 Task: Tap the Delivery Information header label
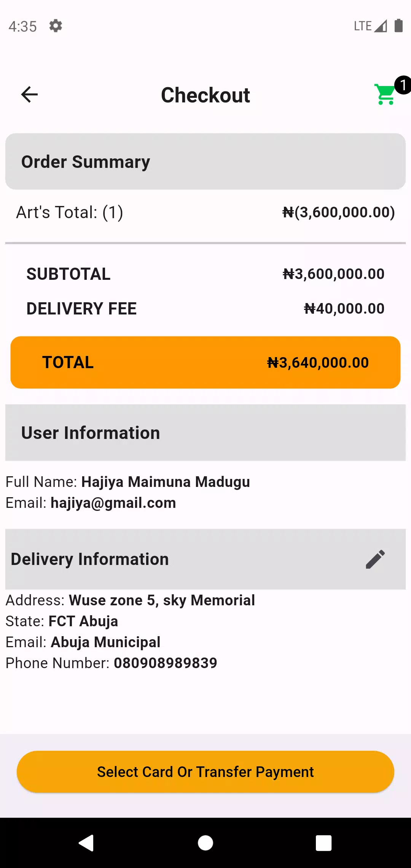pyautogui.click(x=90, y=559)
